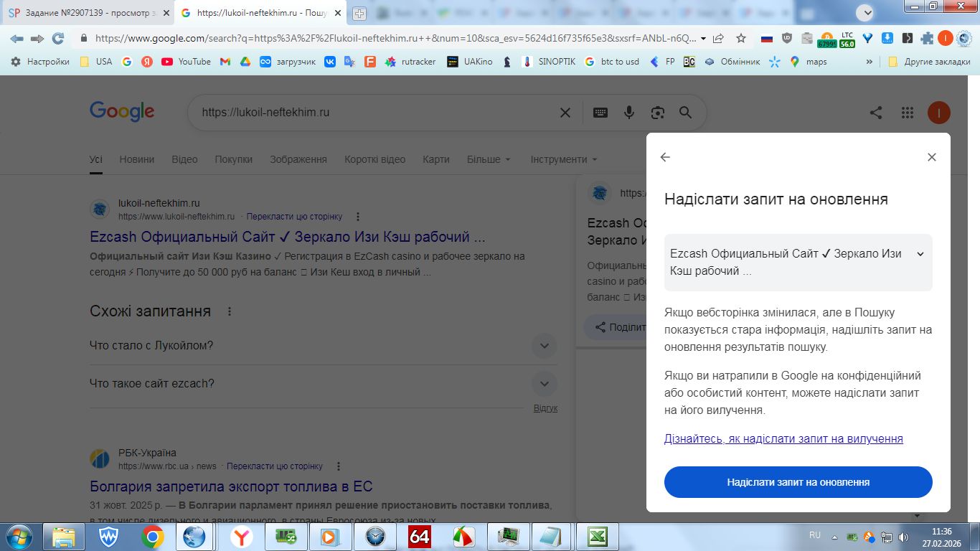The height and width of the screenshot is (551, 980).
Task: Share the page from the address bar
Action: pyautogui.click(x=718, y=39)
